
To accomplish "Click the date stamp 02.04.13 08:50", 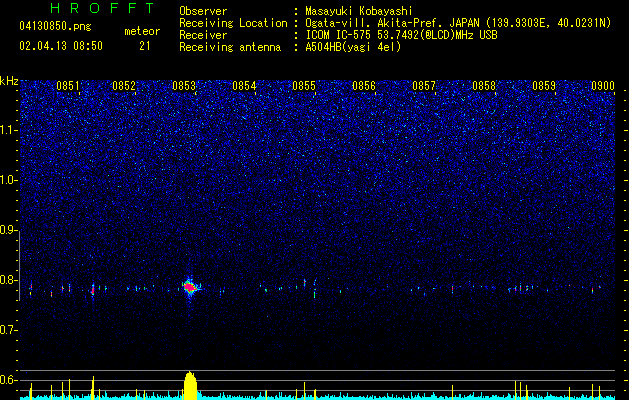I will coord(61,46).
